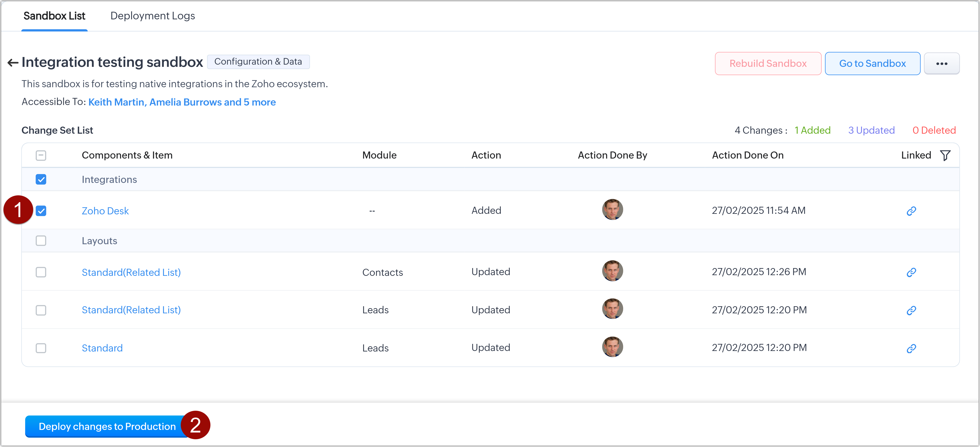The image size is (980, 447).
Task: Click linked chain icon in Zoho Desk row
Action: click(x=911, y=211)
